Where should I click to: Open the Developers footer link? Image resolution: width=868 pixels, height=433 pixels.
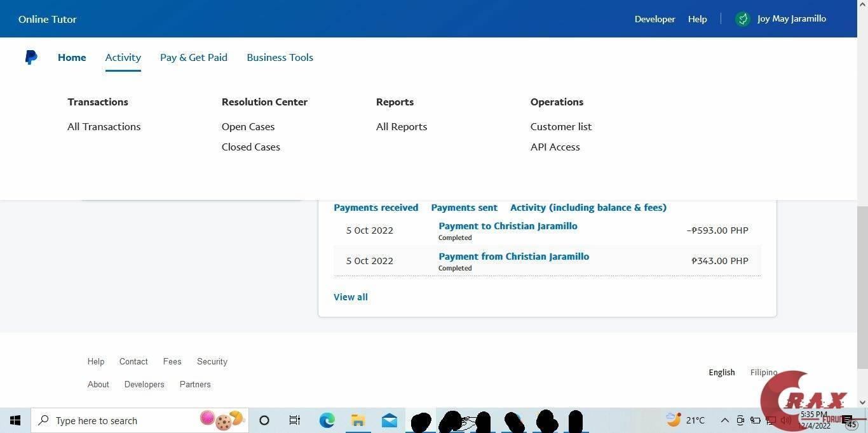tap(144, 384)
